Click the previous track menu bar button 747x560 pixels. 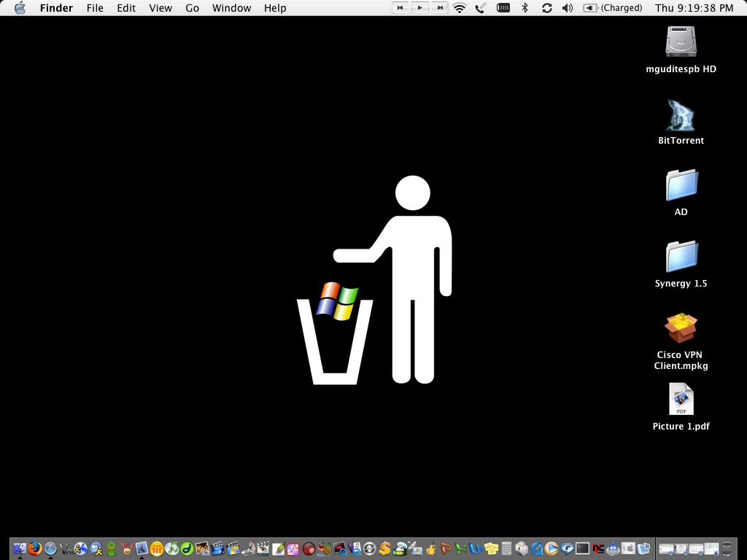(400, 7)
